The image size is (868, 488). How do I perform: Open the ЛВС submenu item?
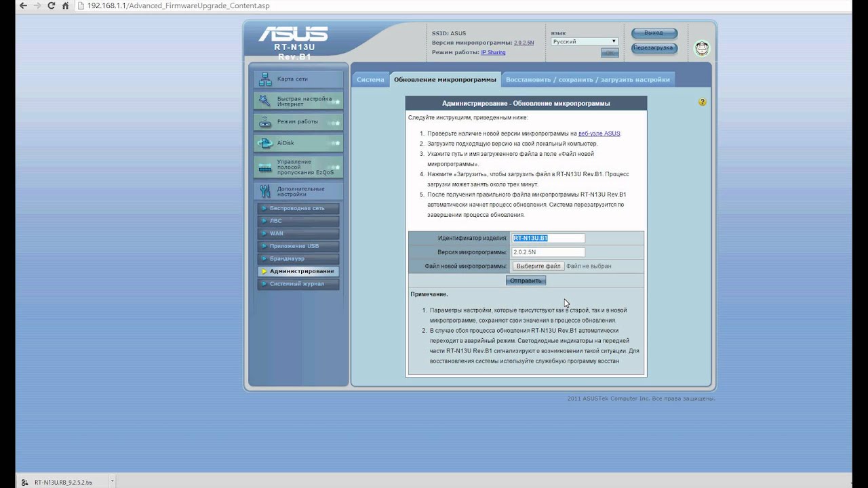tap(298, 221)
